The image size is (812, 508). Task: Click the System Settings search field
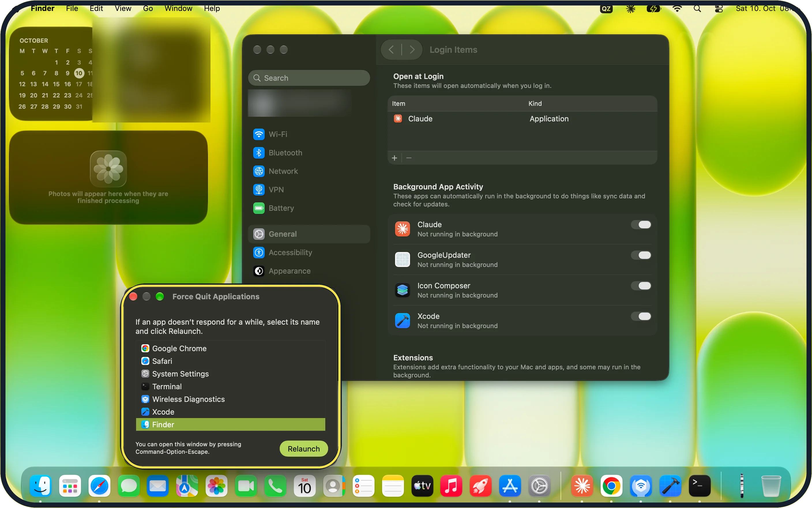(x=309, y=78)
